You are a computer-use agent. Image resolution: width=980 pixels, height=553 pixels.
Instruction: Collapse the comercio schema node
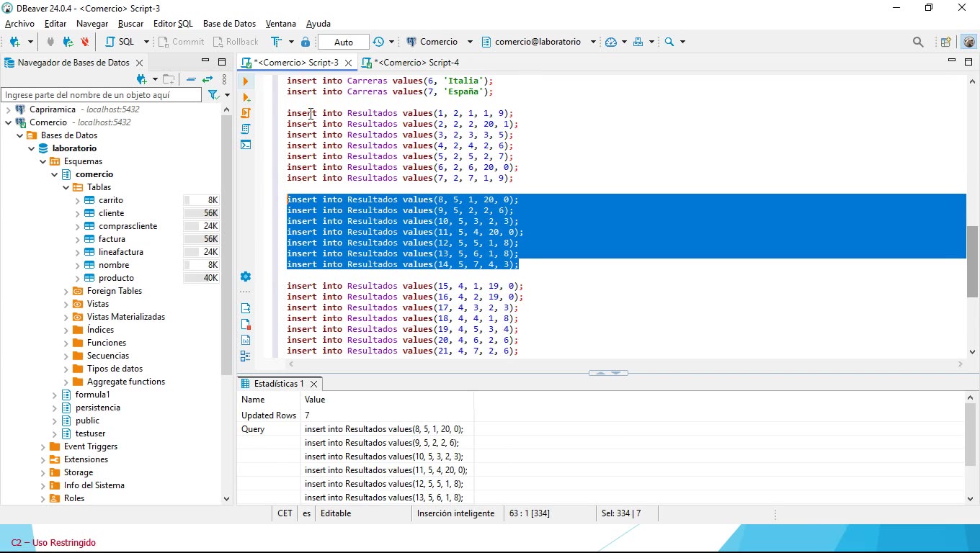point(53,174)
